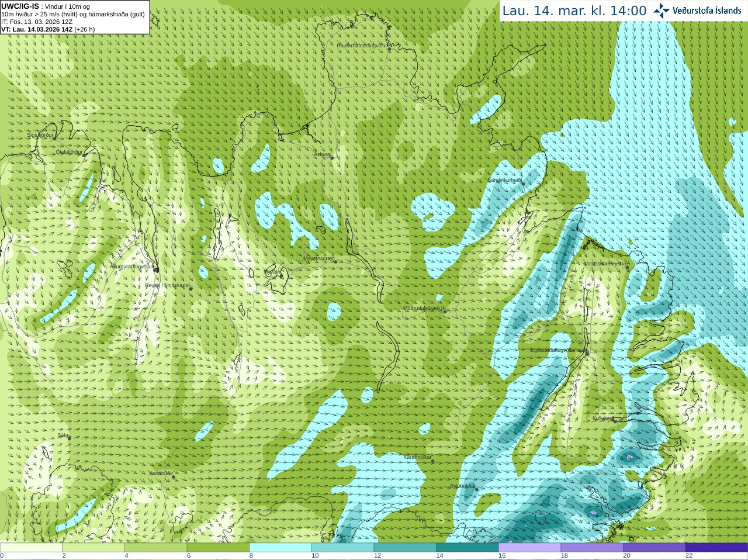Select the Sáta station dot

[x=70, y=438]
